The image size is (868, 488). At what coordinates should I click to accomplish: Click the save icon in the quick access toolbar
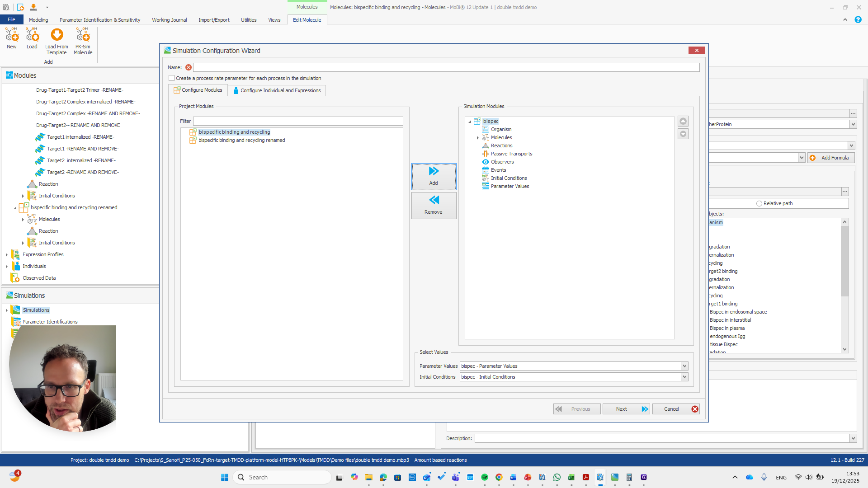tap(33, 7)
